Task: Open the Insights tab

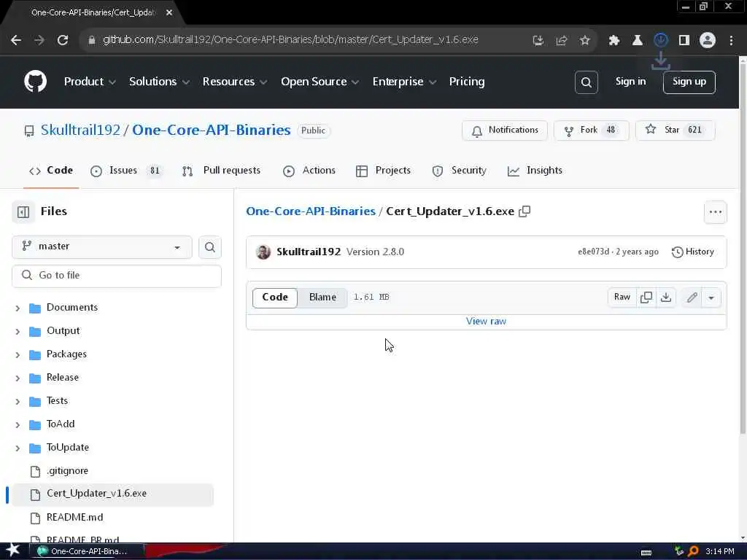Action: tap(535, 171)
